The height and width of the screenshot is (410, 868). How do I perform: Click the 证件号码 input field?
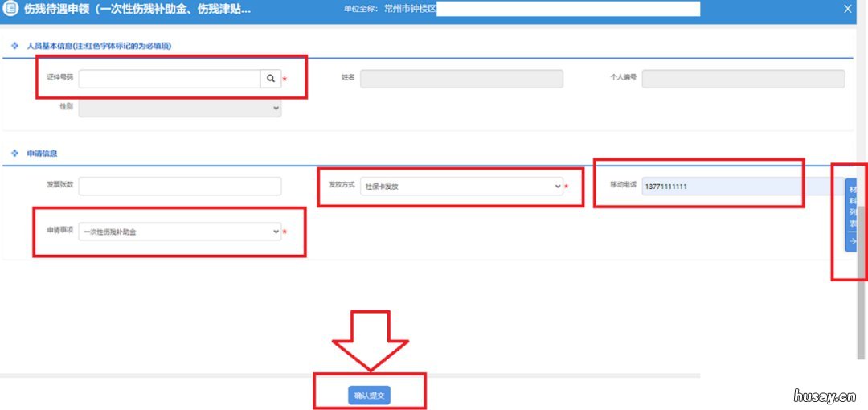[169, 79]
